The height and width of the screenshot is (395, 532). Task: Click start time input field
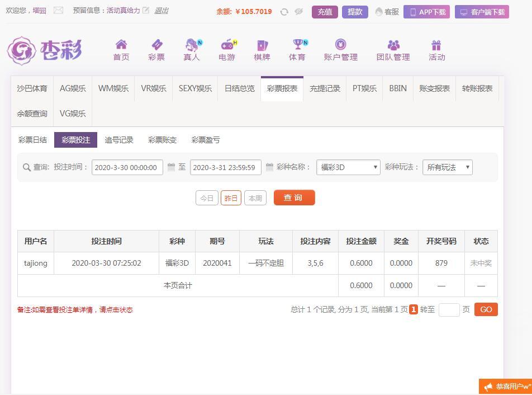point(127,167)
